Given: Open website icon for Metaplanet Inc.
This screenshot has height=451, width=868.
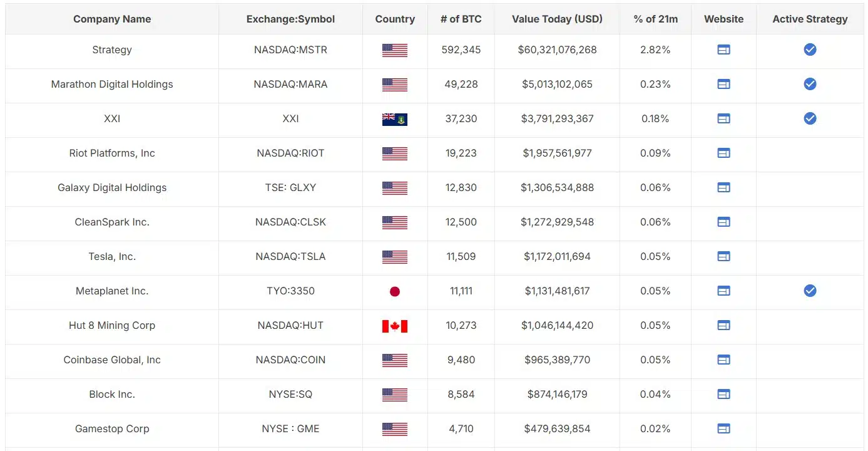Looking at the screenshot, I should (723, 291).
